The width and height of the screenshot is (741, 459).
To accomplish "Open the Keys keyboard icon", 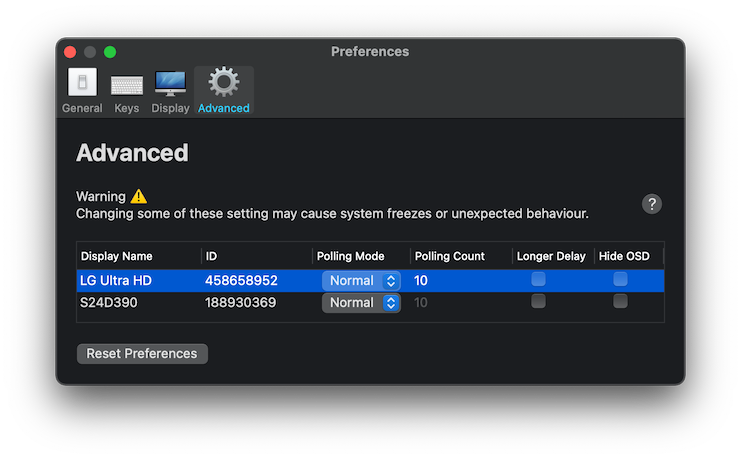I will (127, 86).
